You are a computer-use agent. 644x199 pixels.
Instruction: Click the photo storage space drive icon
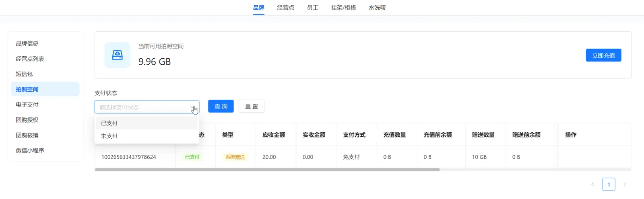[117, 55]
